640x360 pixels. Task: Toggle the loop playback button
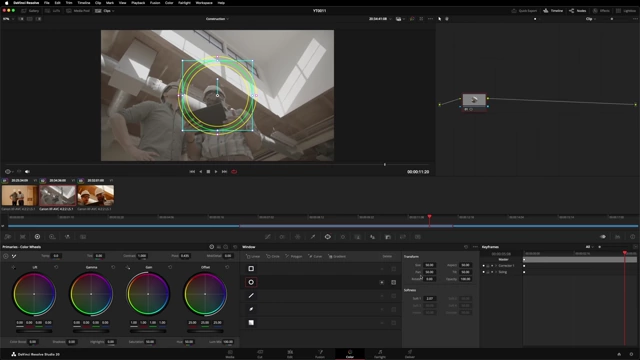tap(234, 172)
